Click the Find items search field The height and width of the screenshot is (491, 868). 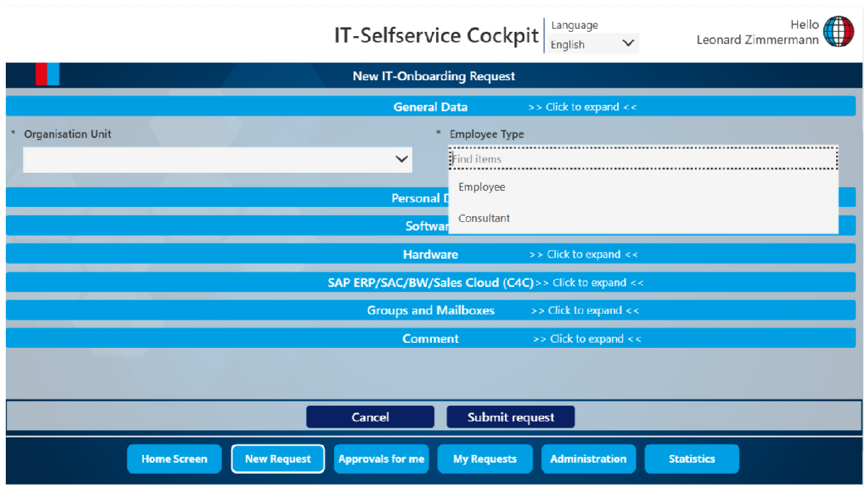point(642,159)
